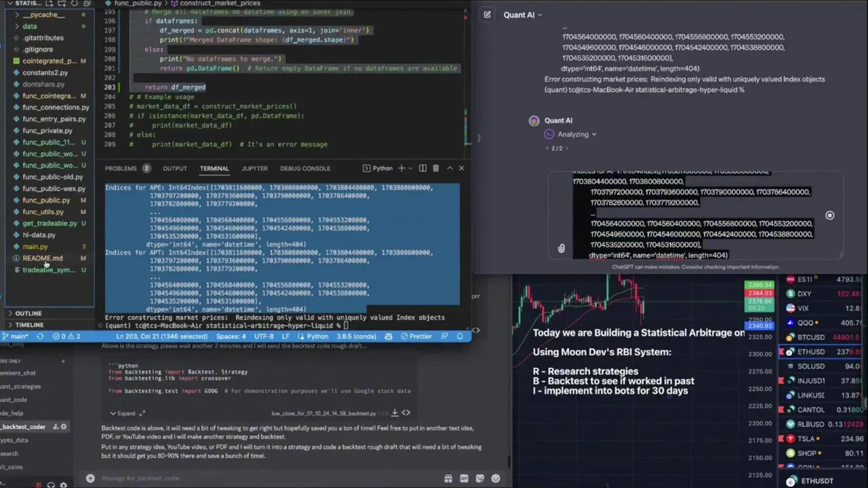Click the main branch indicator in status bar
Viewport: 868px width, 488px height.
[16, 336]
